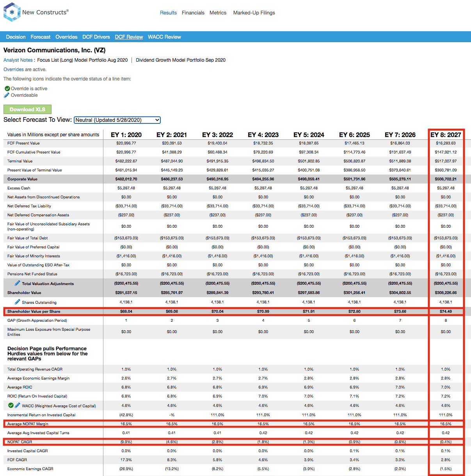Click the EY 2: 2021 column header
Image resolution: width=471 pixels, height=476 pixels.
click(172, 135)
